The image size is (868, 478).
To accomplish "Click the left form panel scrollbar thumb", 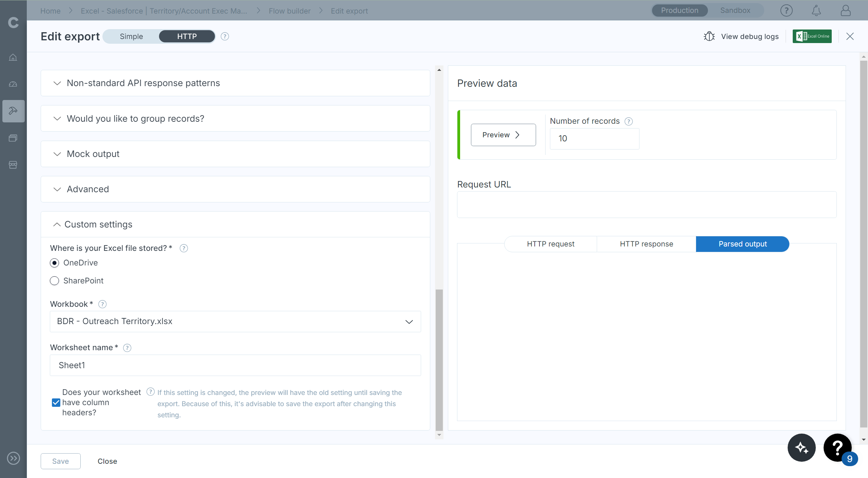I will pyautogui.click(x=439, y=359).
